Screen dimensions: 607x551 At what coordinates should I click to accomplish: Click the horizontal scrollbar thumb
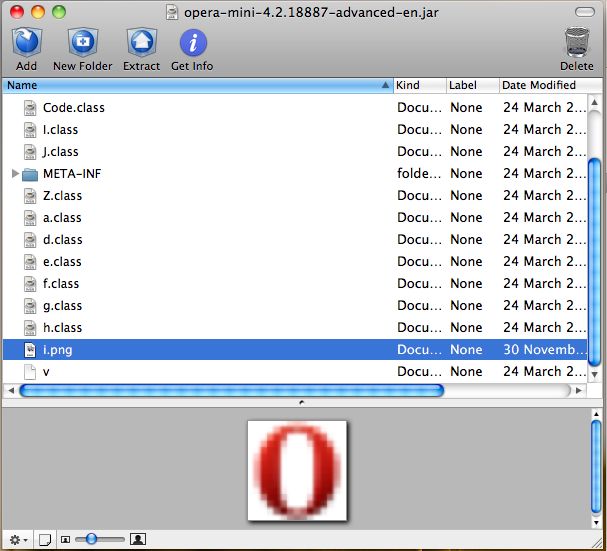231,390
